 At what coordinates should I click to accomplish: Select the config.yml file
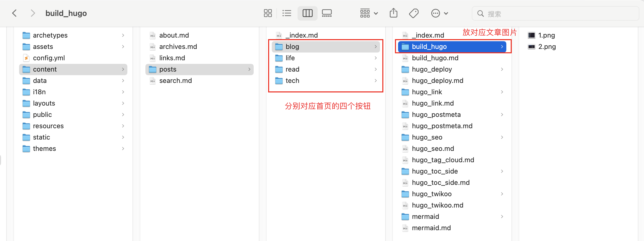(x=49, y=58)
